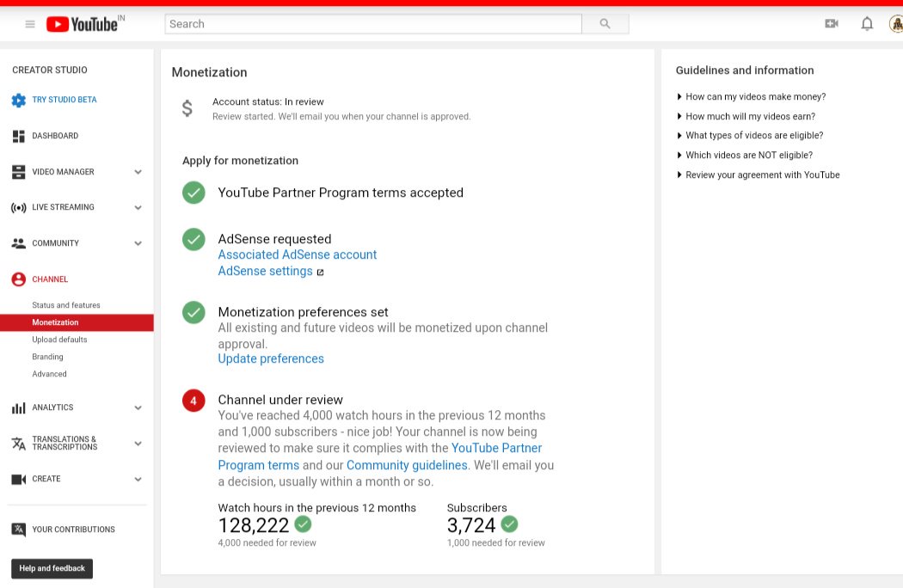Click the Community people icon
The width and height of the screenshot is (903, 588).
coord(18,243)
